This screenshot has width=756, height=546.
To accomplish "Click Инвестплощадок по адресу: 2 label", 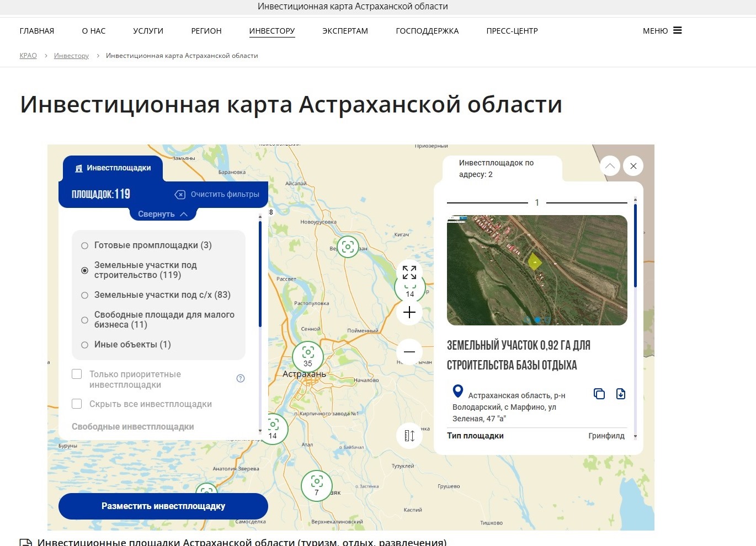I will pyautogui.click(x=497, y=168).
